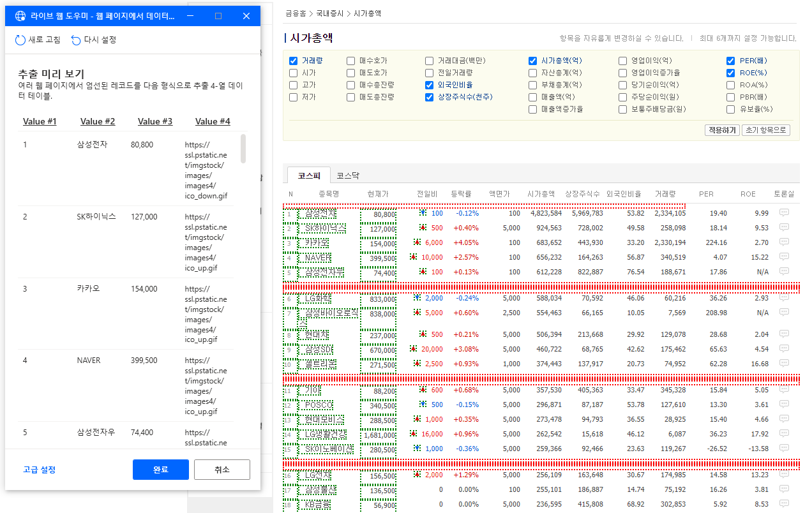
Task: Click the preview table scrollbar thumb
Action: (243, 148)
